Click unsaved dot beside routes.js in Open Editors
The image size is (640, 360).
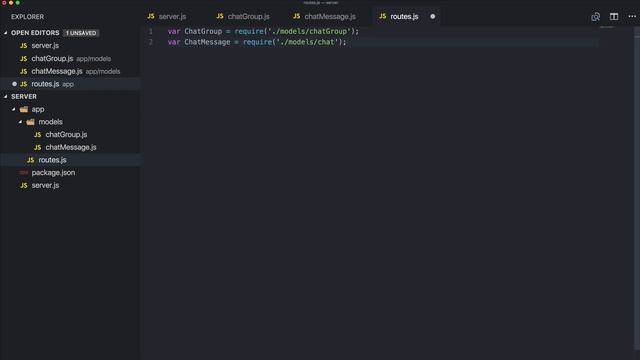pos(14,84)
